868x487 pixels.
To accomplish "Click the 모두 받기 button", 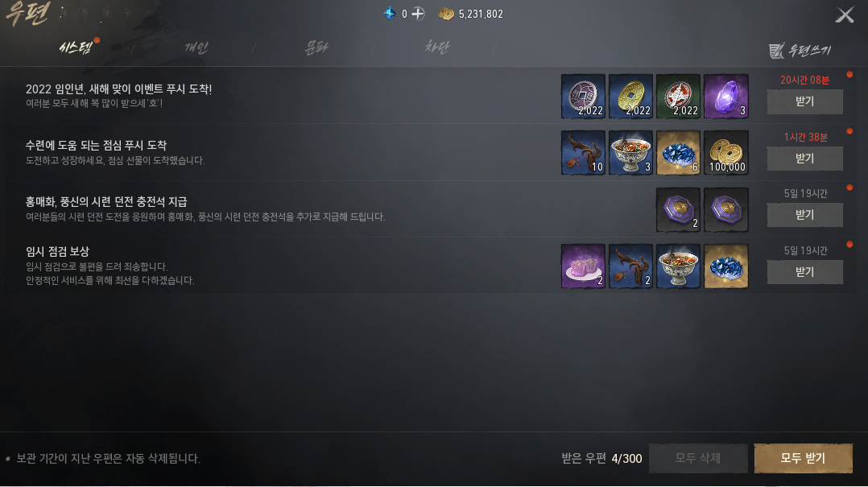I will (x=804, y=458).
